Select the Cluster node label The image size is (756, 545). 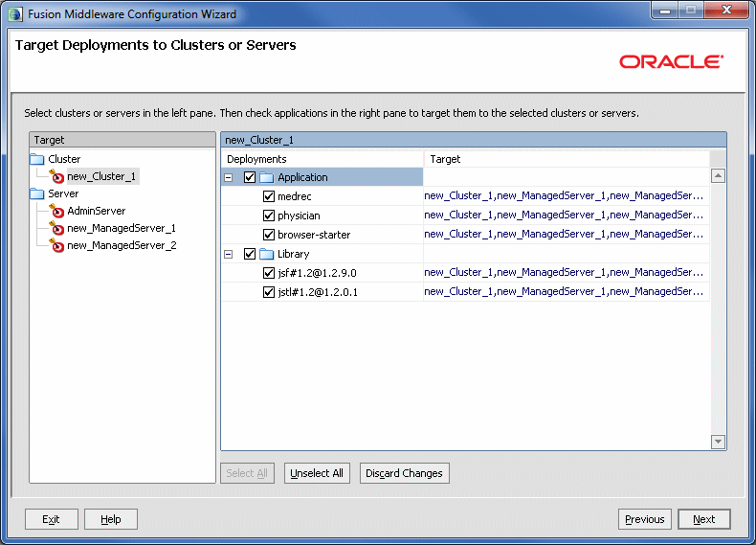coord(64,159)
